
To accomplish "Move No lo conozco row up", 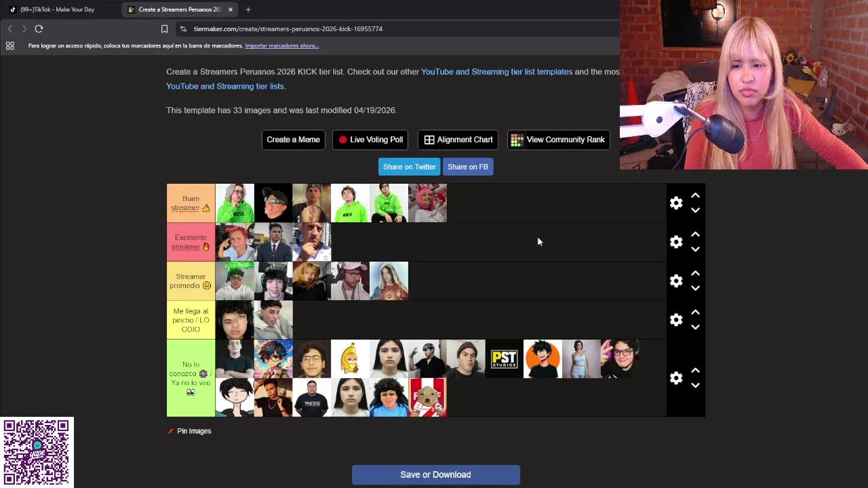I will click(695, 370).
